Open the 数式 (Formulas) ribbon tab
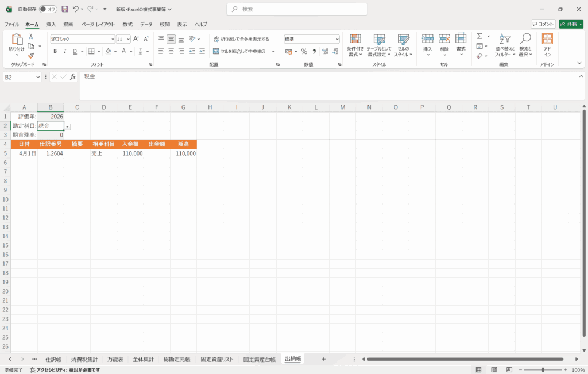588x374 pixels. coord(127,24)
